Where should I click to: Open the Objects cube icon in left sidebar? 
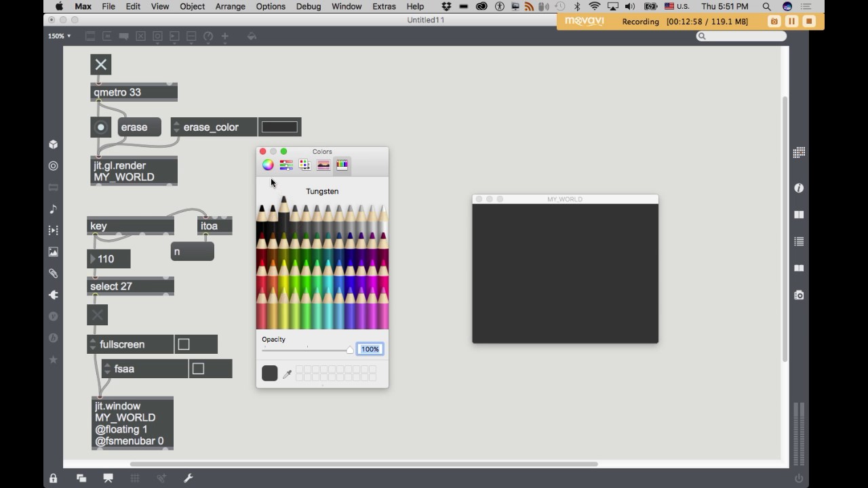tap(54, 144)
